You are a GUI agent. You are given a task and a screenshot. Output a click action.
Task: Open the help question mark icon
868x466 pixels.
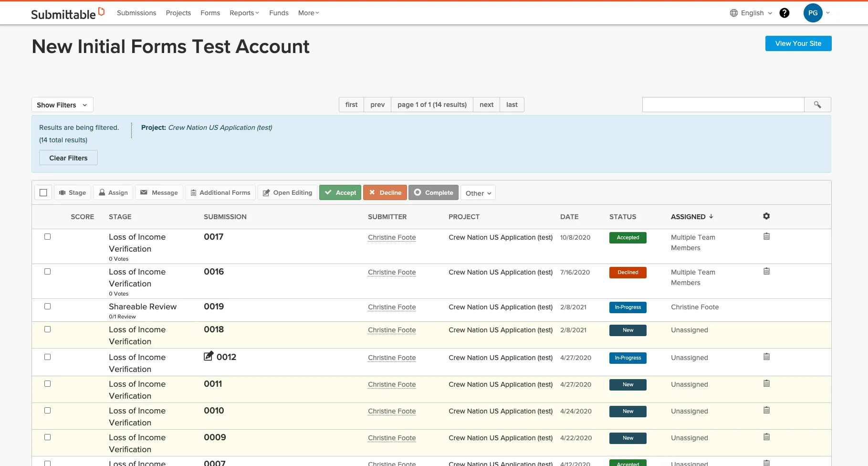click(784, 13)
